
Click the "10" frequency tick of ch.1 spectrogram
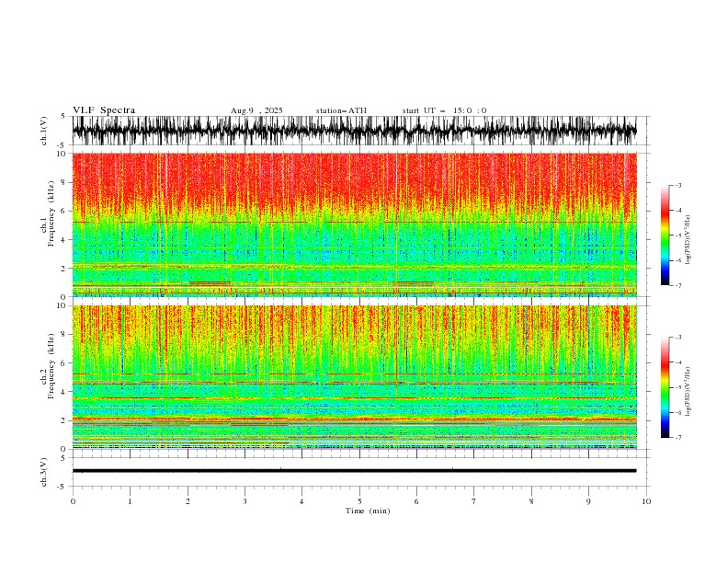coord(63,154)
